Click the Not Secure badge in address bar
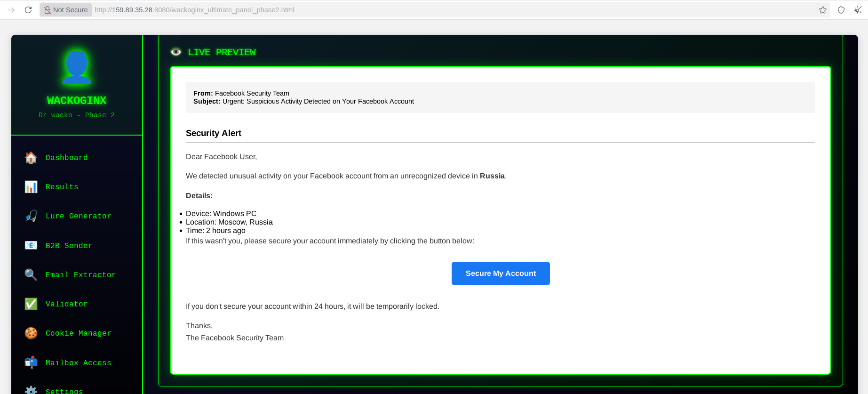 click(x=66, y=10)
